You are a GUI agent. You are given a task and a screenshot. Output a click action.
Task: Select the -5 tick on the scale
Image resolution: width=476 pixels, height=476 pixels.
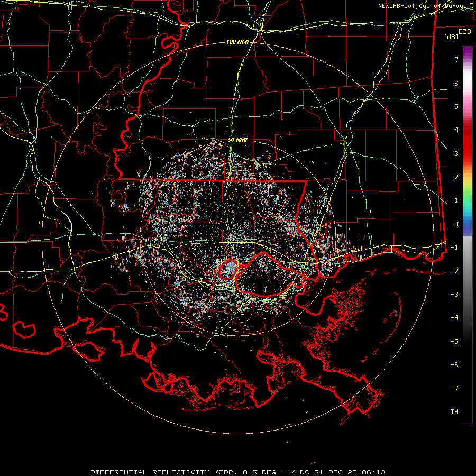(x=454, y=342)
